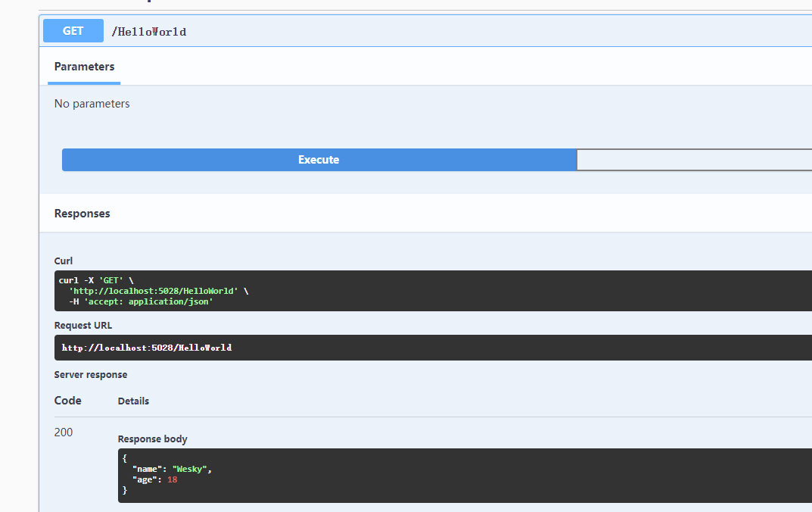812x512 pixels.
Task: Click the Response body label
Action: (x=152, y=439)
